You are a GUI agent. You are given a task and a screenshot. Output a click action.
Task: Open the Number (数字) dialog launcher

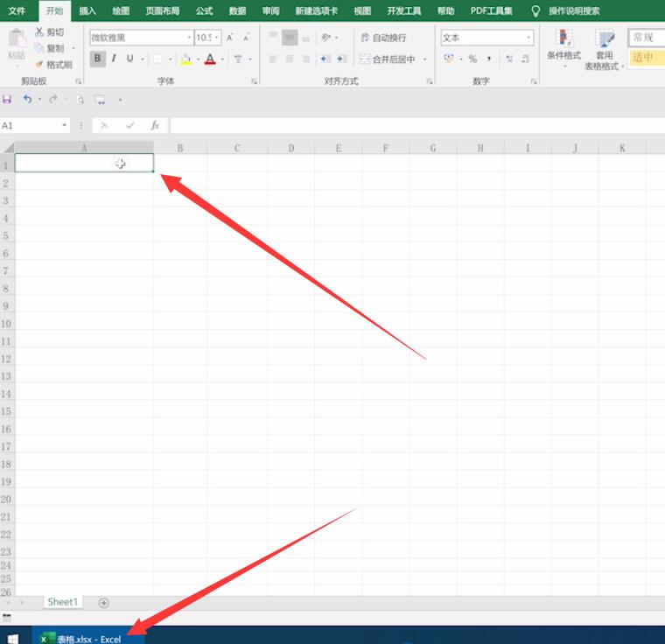(x=534, y=81)
